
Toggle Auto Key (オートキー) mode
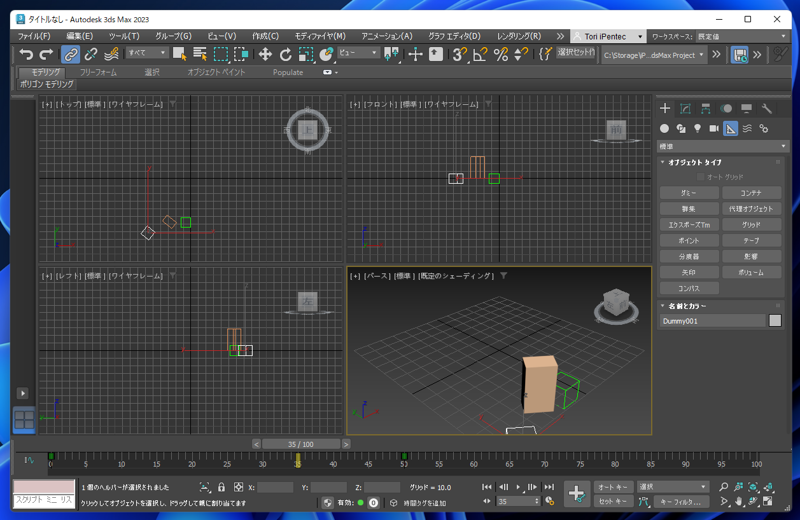[x=613, y=487]
